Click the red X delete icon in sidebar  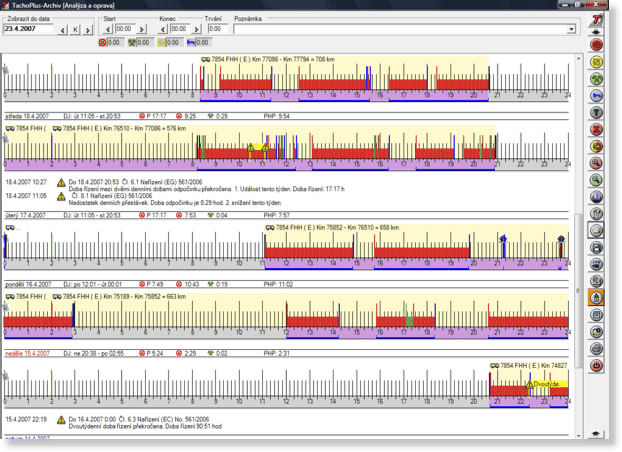[596, 129]
